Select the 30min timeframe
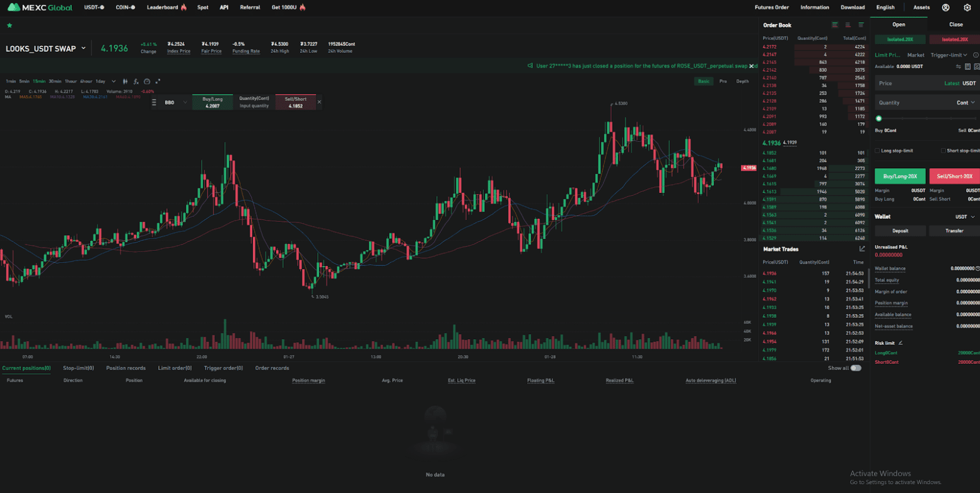Viewport: 980px width, 493px height. [55, 81]
